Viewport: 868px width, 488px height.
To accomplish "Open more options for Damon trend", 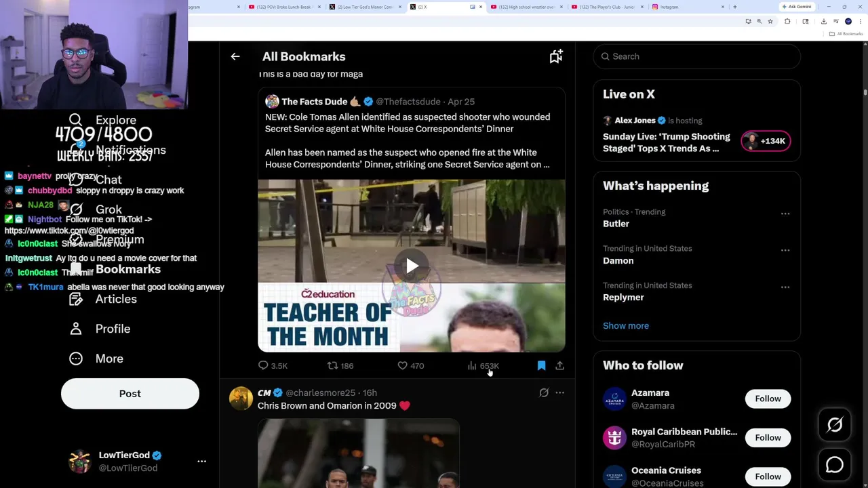I will 785,250.
